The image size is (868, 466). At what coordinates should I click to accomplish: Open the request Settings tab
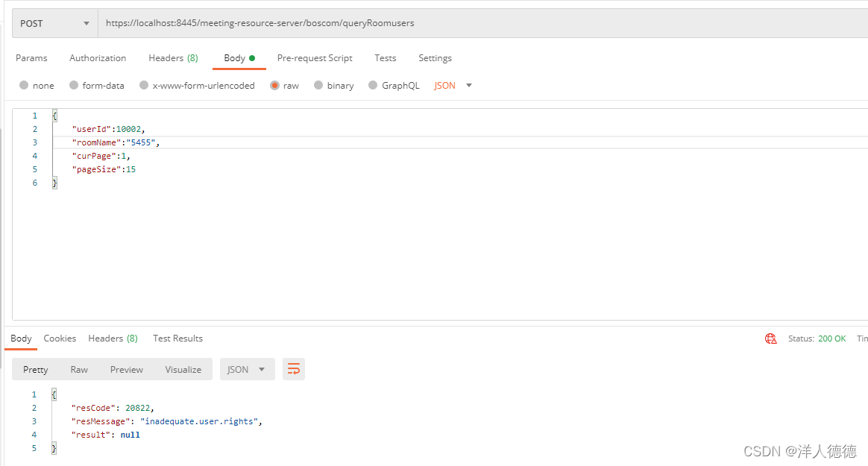coord(435,58)
